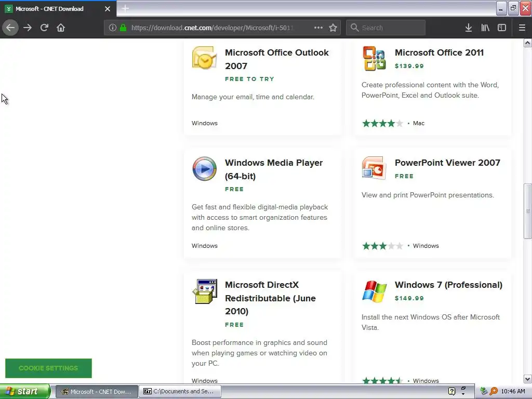This screenshot has width=532, height=399.
Task: Open Windows Media Player (64-bit) link
Action: [273, 169]
